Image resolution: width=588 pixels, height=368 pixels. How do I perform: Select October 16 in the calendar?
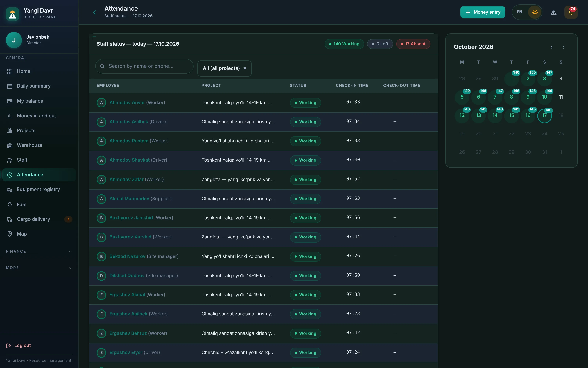528,115
